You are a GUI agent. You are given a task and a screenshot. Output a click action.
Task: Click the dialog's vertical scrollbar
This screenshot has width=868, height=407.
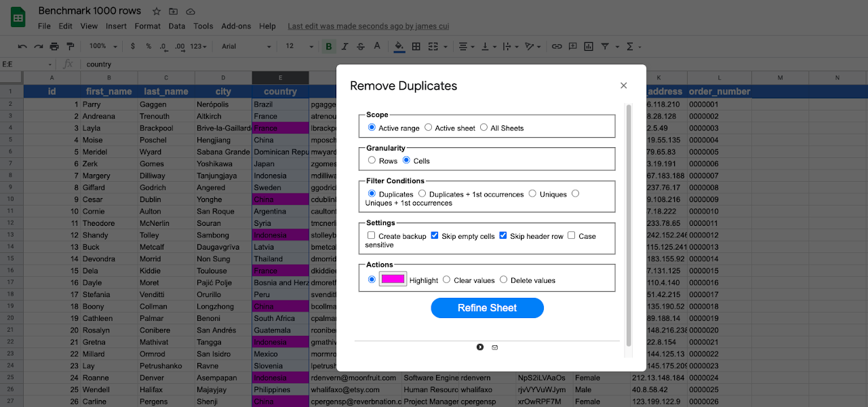pyautogui.click(x=629, y=225)
